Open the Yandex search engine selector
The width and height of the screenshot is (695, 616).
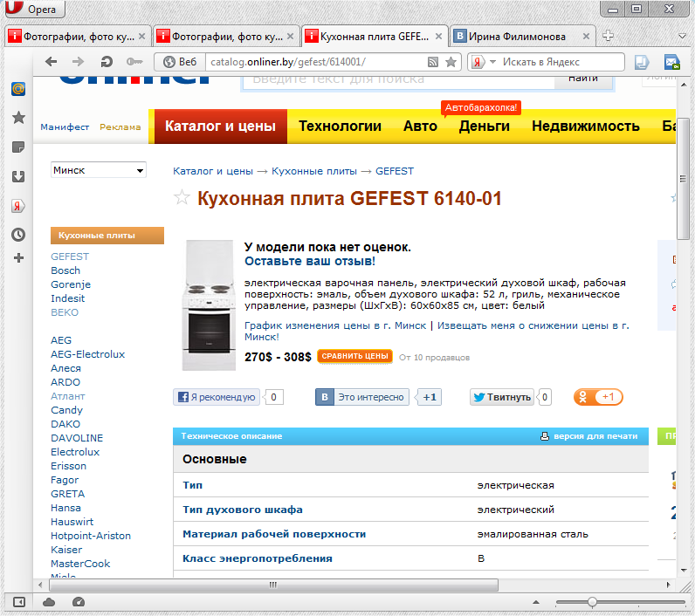[483, 62]
